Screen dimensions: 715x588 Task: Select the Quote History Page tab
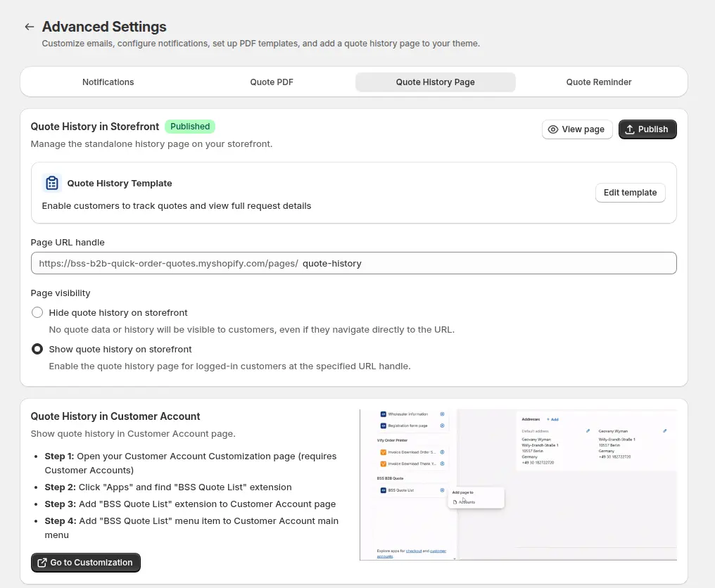point(435,82)
